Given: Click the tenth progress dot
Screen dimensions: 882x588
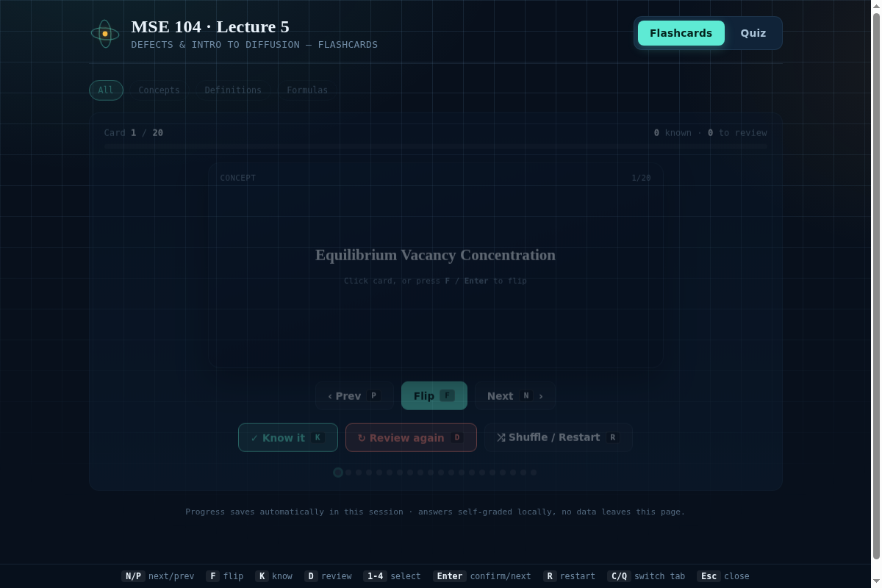Looking at the screenshot, I should pos(431,473).
